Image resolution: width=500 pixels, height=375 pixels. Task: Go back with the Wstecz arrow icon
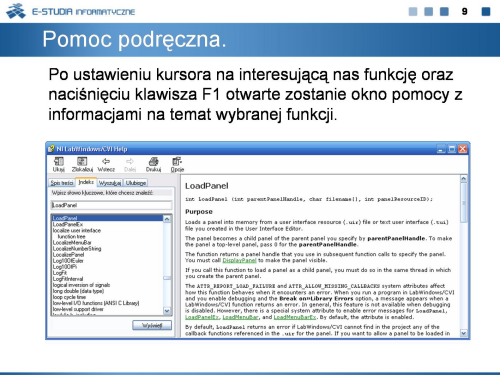click(106, 161)
